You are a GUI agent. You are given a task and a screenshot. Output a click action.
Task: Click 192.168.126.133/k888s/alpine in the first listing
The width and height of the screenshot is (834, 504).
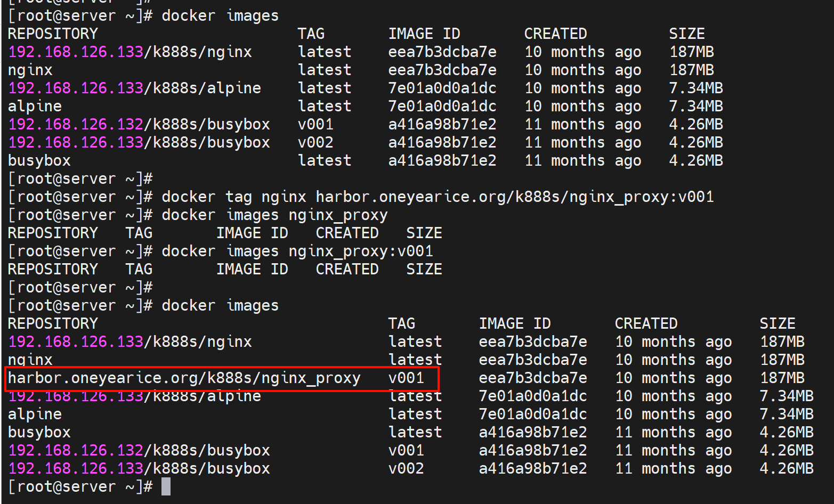[134, 88]
